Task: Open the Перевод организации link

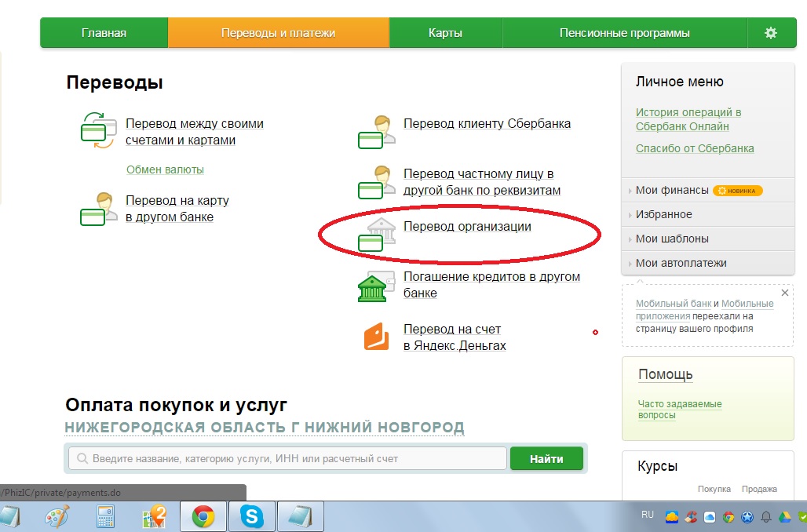Action: (x=467, y=227)
